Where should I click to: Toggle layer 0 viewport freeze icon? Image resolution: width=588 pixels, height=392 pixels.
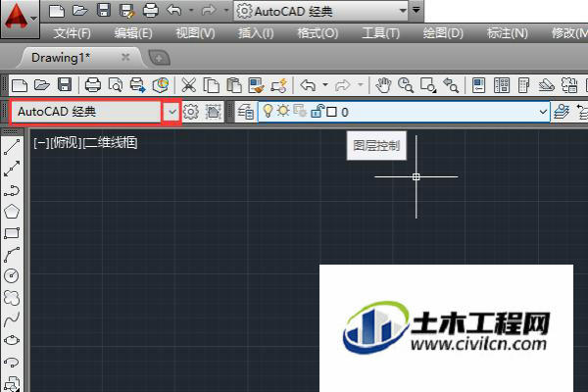[300, 112]
